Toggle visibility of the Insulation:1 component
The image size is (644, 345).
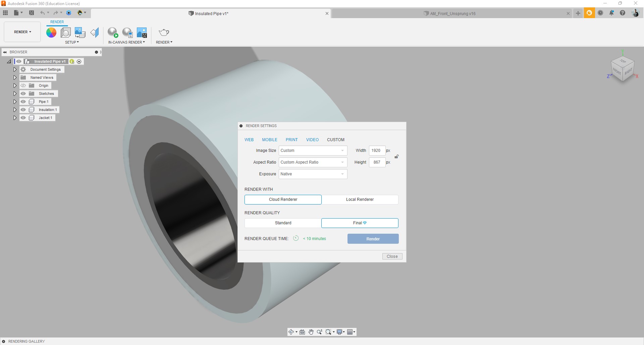[x=23, y=110]
